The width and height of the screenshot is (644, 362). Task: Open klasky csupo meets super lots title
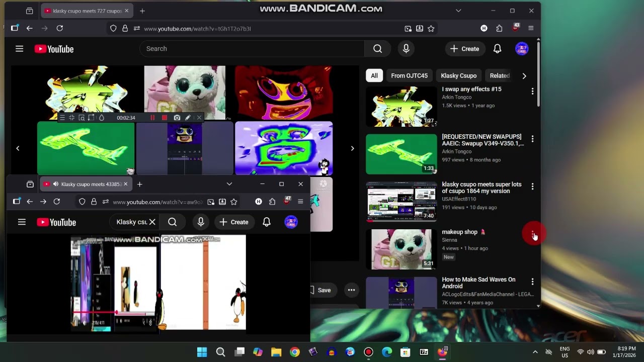(481, 188)
